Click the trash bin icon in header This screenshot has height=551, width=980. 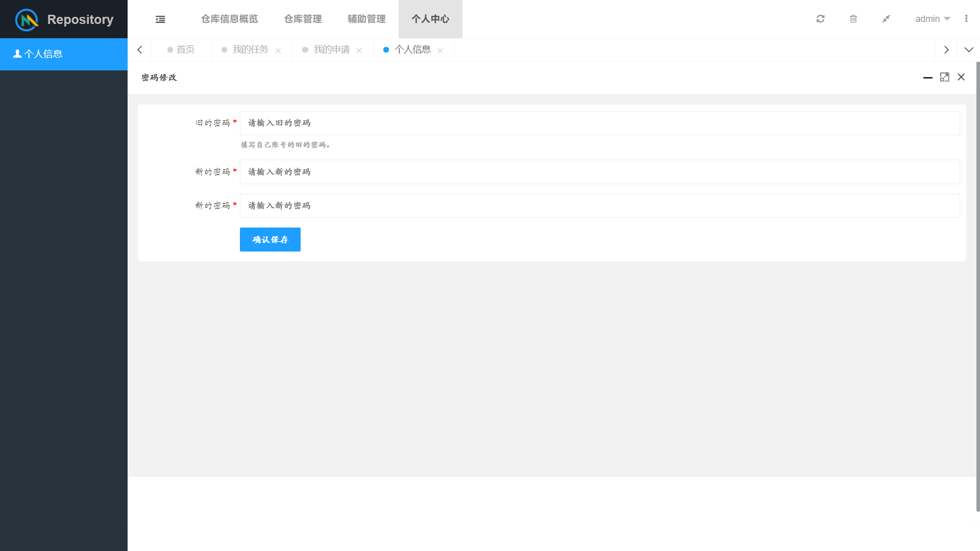pos(853,19)
